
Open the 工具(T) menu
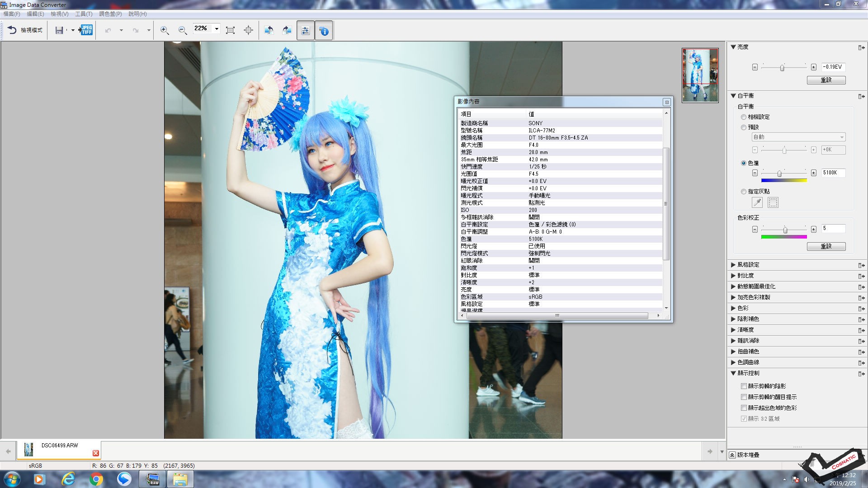[84, 14]
